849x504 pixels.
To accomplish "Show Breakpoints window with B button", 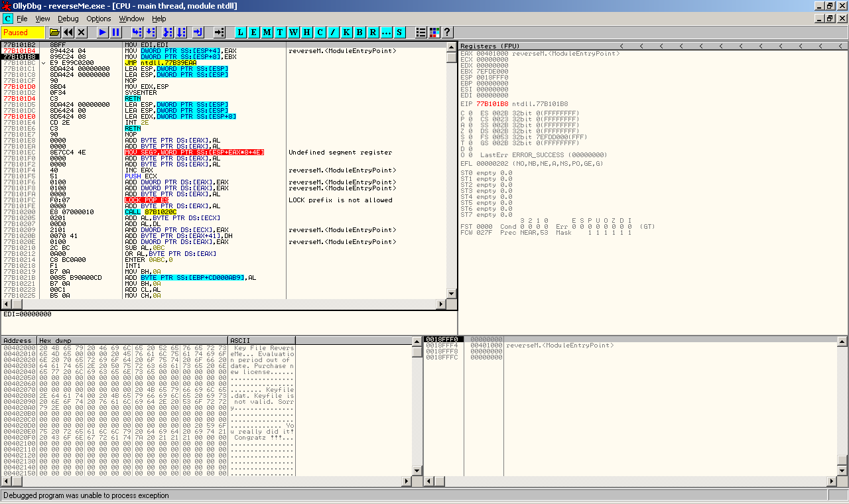I will [359, 32].
